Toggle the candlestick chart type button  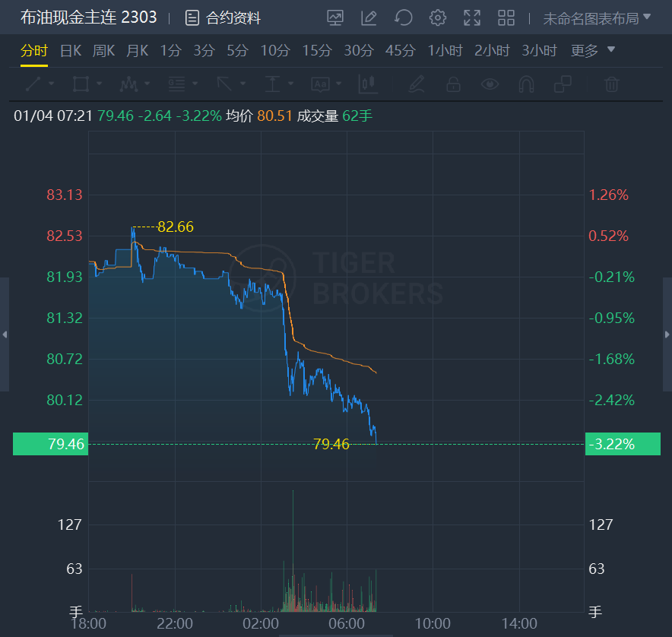click(x=369, y=84)
